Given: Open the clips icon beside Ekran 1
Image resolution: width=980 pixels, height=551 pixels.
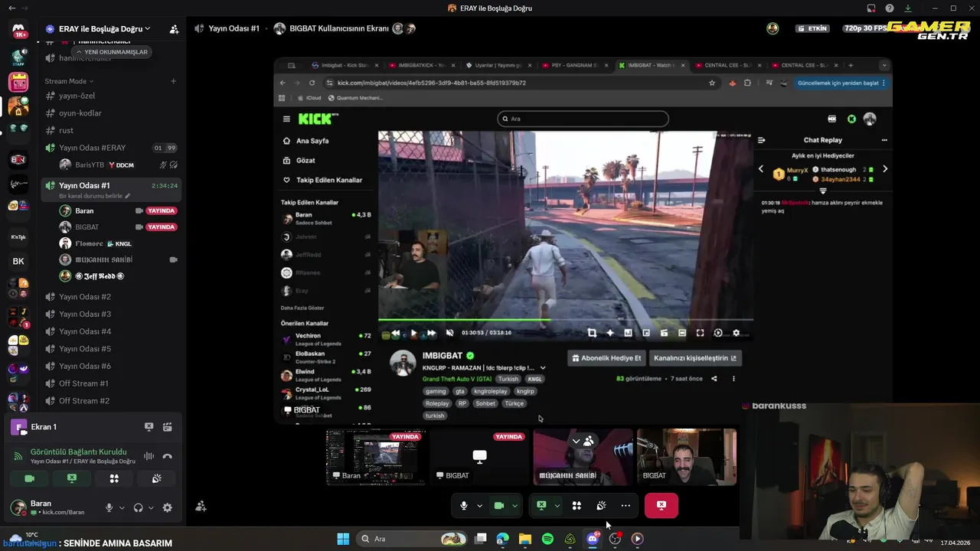Looking at the screenshot, I should click(167, 427).
